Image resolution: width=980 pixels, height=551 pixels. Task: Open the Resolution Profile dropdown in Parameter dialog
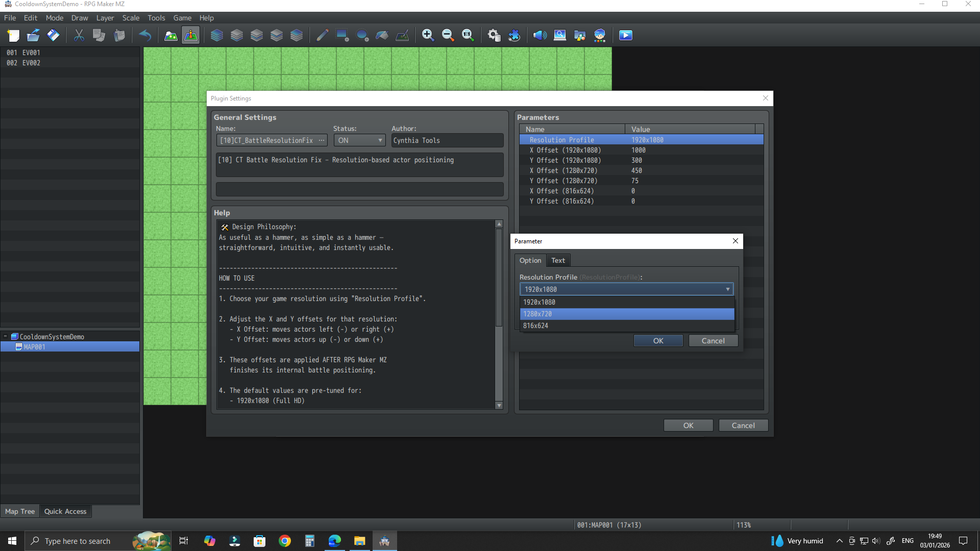click(x=626, y=289)
